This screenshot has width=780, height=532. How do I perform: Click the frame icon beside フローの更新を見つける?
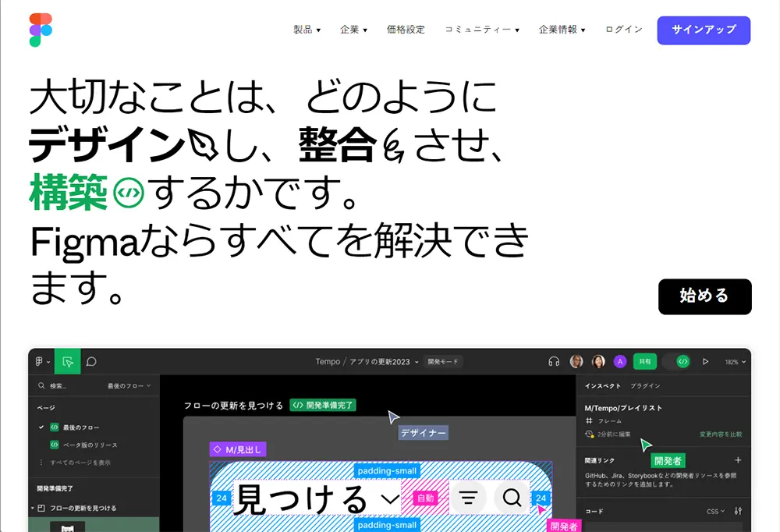click(41, 508)
